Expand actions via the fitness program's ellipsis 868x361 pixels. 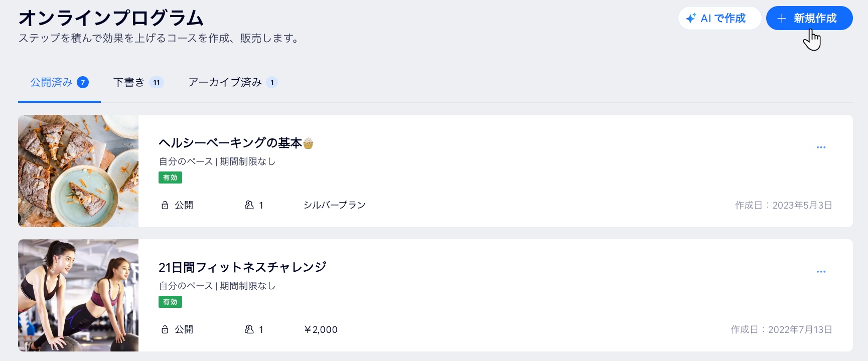tap(821, 271)
